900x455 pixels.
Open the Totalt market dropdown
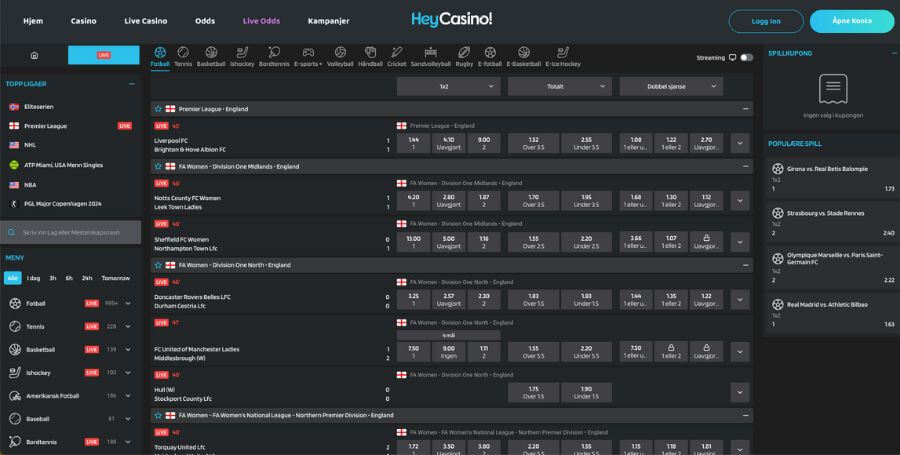(560, 87)
